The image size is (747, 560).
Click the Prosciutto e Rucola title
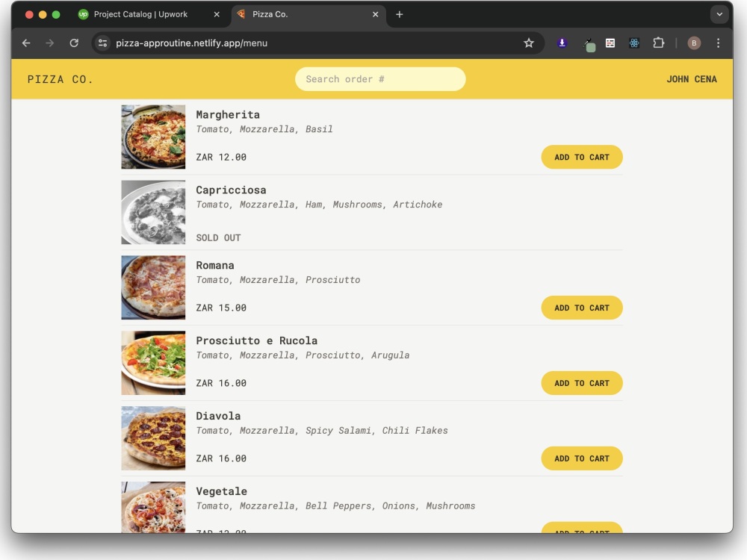click(257, 341)
